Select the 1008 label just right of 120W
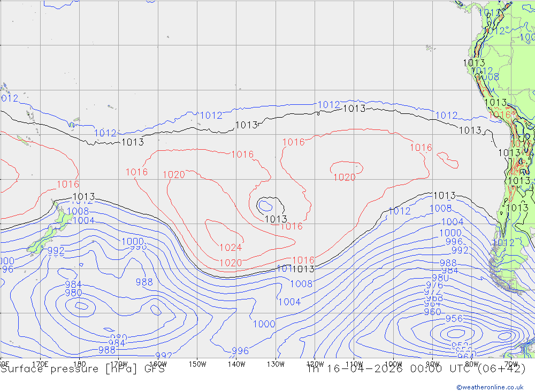535x392 pixels. [301, 283]
